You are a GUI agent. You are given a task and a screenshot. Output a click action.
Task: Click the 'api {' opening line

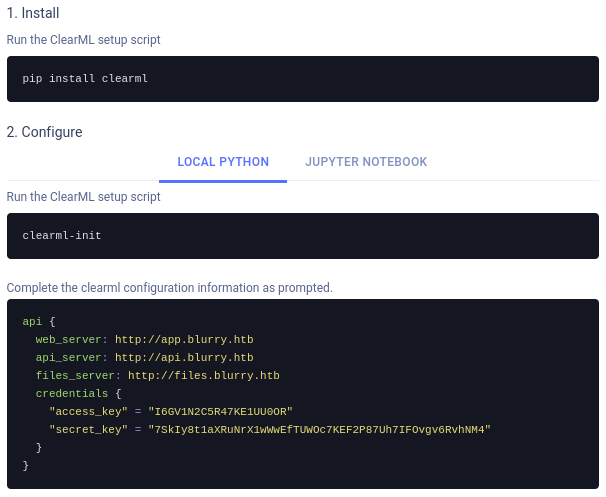pyautogui.click(x=39, y=322)
